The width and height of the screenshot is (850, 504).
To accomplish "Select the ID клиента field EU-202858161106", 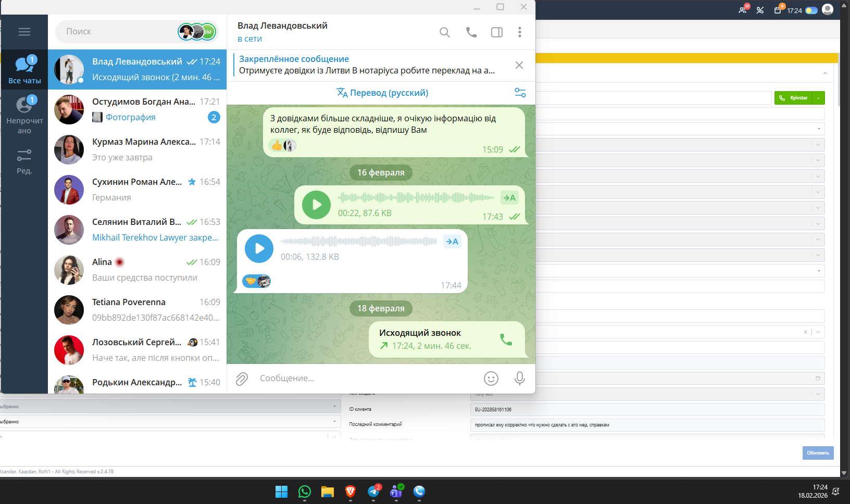I will click(647, 410).
